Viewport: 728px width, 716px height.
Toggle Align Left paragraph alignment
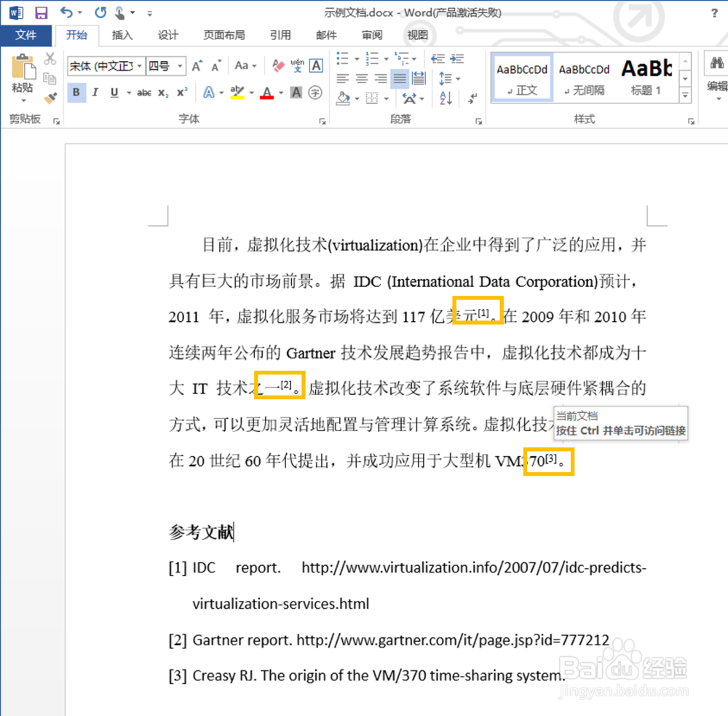[343, 79]
